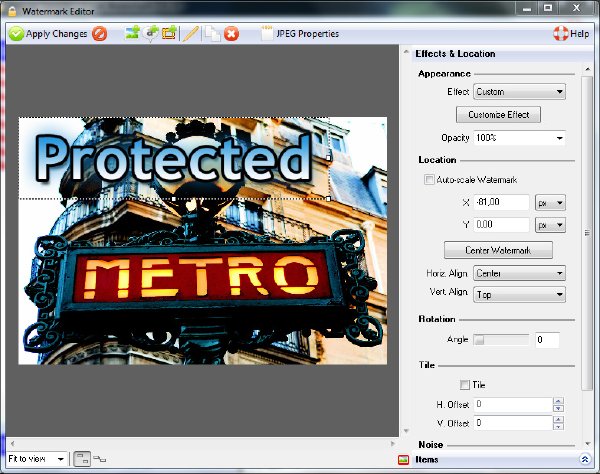Image resolution: width=600 pixels, height=474 pixels.
Task: Duplicate the watermark with the copy pages icon
Action: pos(212,34)
